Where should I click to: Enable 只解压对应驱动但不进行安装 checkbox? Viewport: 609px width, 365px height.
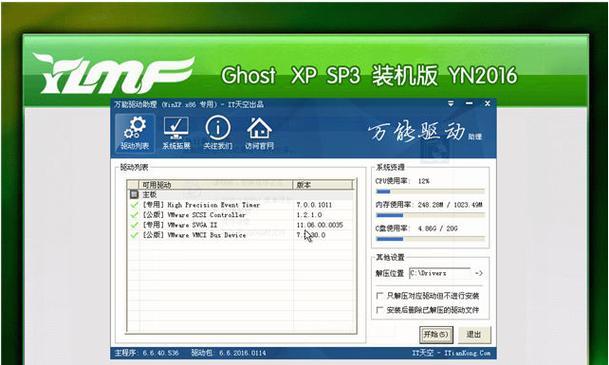click(380, 296)
